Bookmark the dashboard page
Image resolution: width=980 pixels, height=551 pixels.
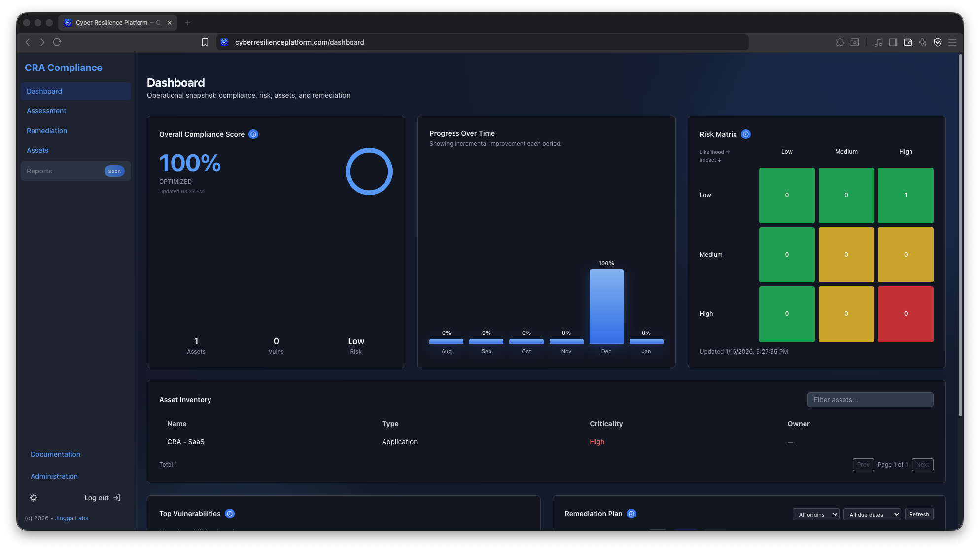pyautogui.click(x=205, y=42)
